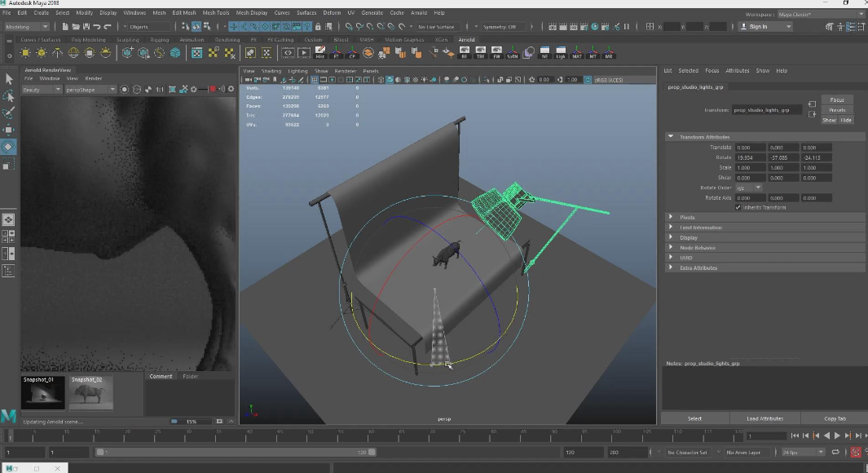Expand the Pivots section
Viewport: 868px width, 473px height.
tap(687, 217)
